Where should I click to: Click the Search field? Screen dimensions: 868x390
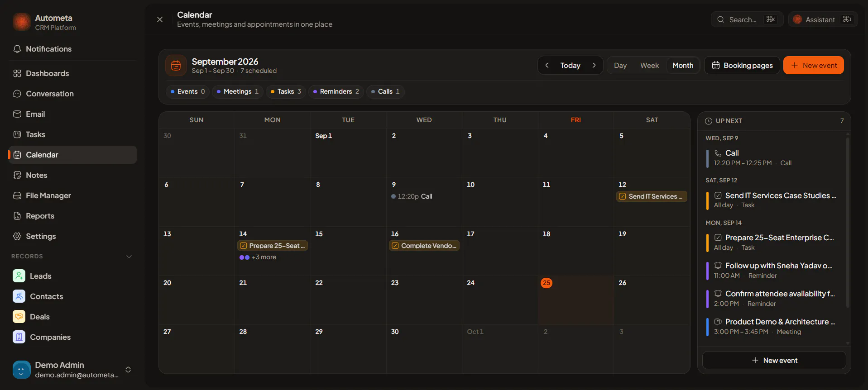[x=747, y=19]
